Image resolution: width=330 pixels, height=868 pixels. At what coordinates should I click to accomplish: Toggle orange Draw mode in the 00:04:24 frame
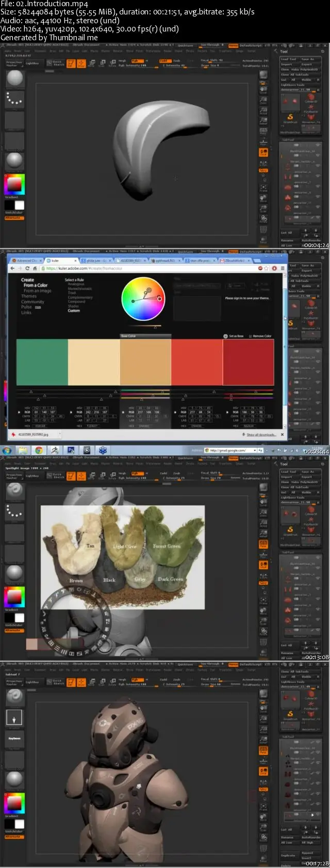(x=81, y=63)
